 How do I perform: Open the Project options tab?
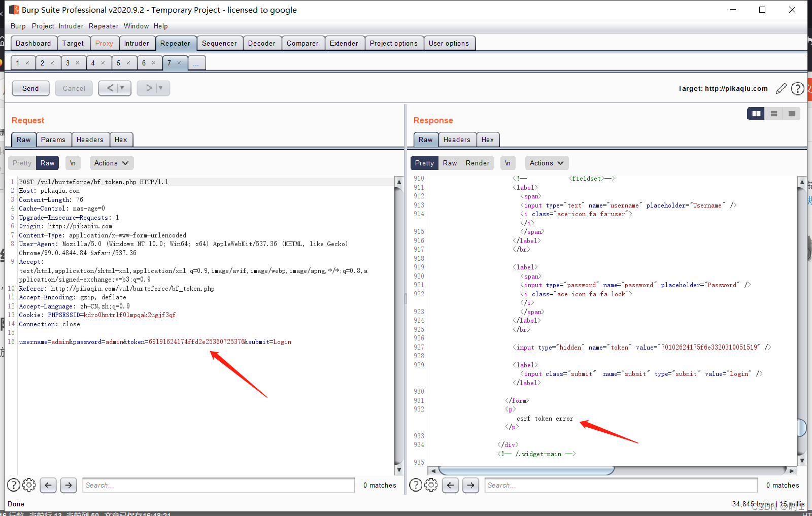tap(393, 43)
